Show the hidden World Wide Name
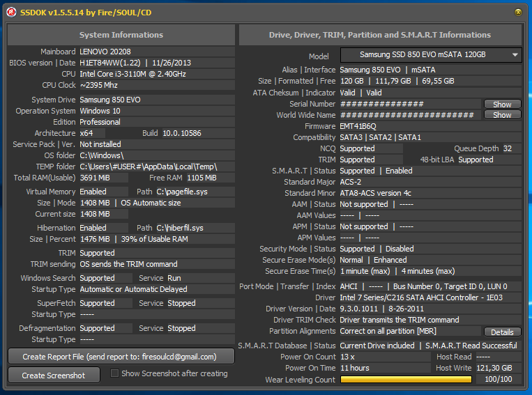Screen dimensions: 532x395 coord(502,115)
